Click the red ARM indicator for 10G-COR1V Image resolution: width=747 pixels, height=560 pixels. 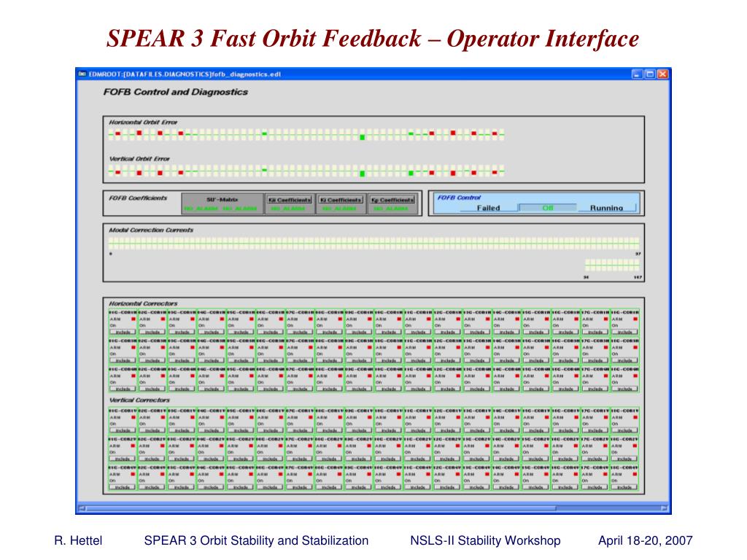point(399,418)
